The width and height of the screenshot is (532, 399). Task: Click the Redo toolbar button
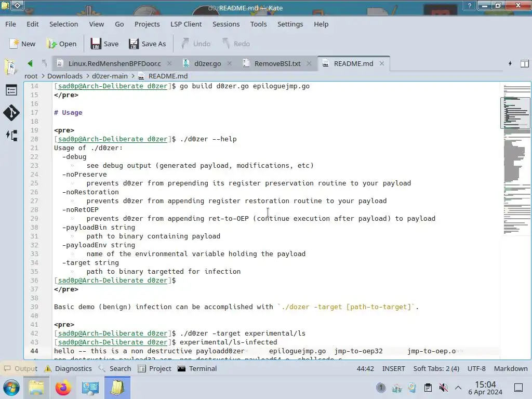pos(236,44)
